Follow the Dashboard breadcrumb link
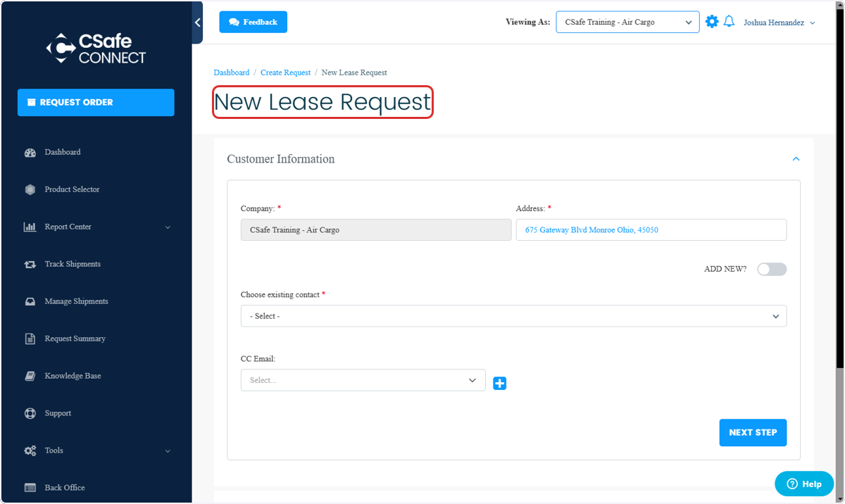 click(232, 73)
